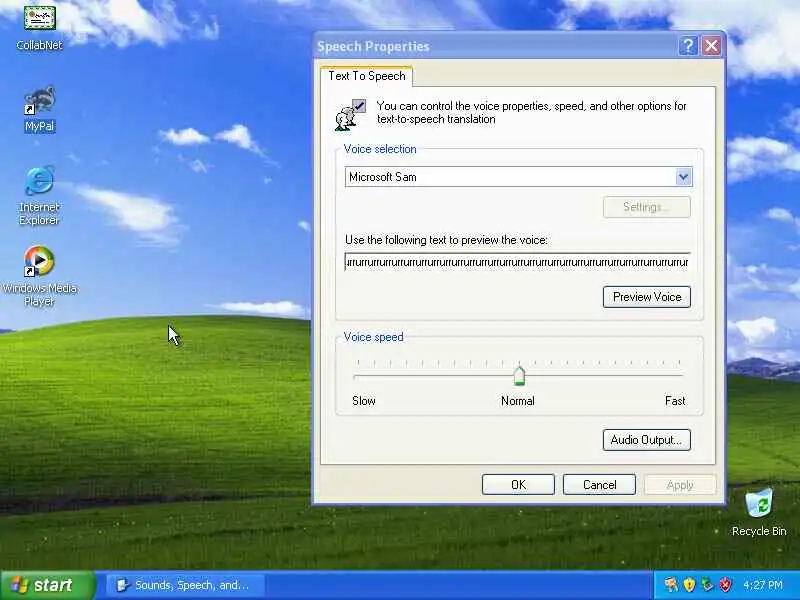Viewport: 800px width, 600px height.
Task: Open the Start menu
Action: pos(47,585)
